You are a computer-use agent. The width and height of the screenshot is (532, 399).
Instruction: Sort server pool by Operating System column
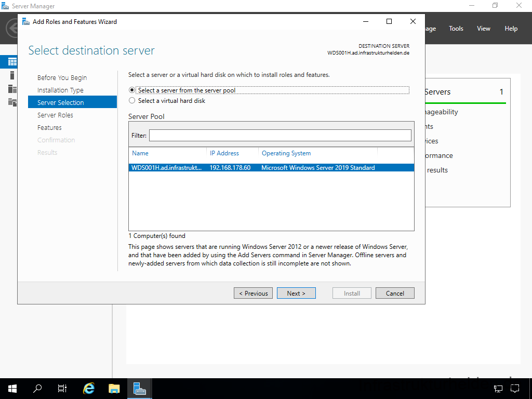click(x=286, y=153)
